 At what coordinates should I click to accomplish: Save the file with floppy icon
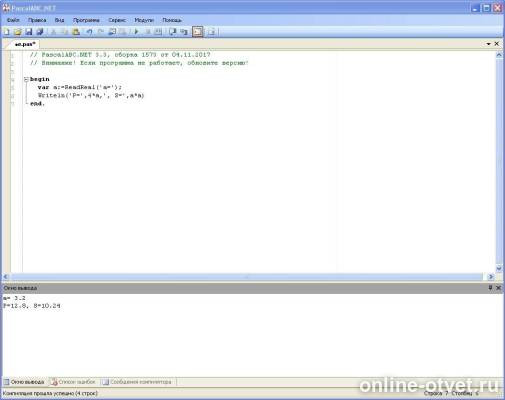(x=29, y=32)
